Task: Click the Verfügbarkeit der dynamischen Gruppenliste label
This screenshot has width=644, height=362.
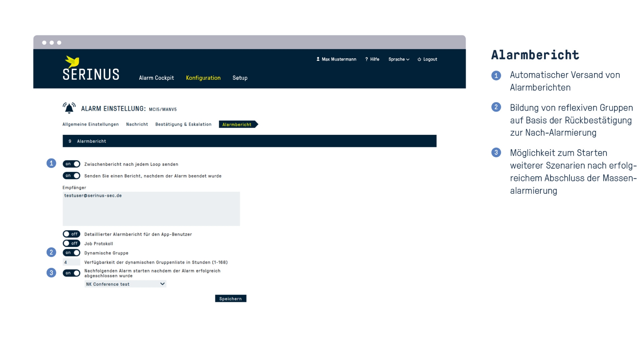Action: tap(156, 262)
